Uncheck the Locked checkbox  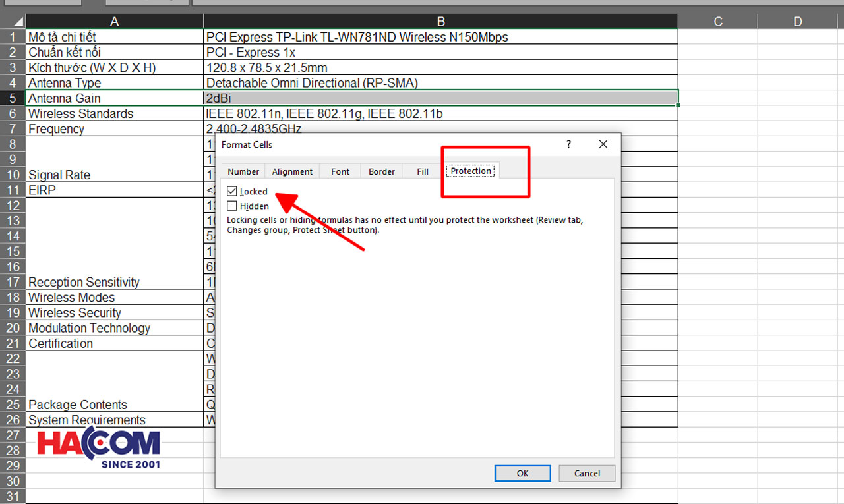[x=232, y=191]
